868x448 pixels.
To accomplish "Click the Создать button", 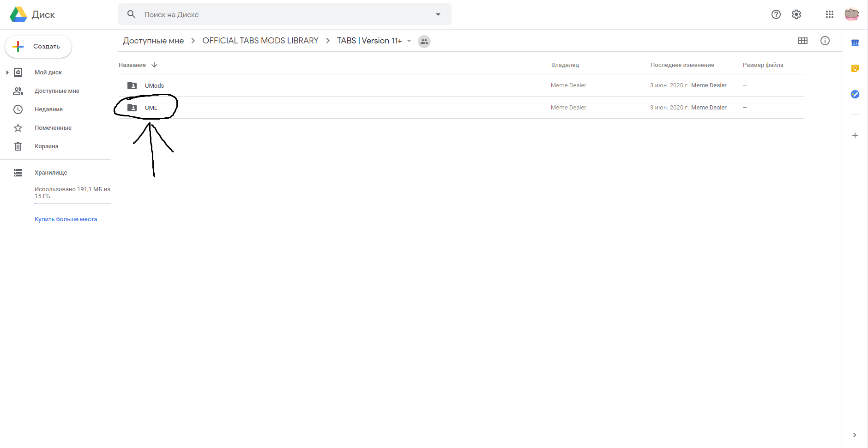I will [x=38, y=47].
